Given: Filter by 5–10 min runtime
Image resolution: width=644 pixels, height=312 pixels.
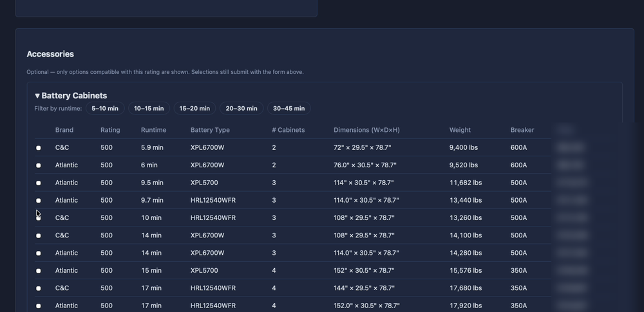Looking at the screenshot, I should tap(105, 108).
